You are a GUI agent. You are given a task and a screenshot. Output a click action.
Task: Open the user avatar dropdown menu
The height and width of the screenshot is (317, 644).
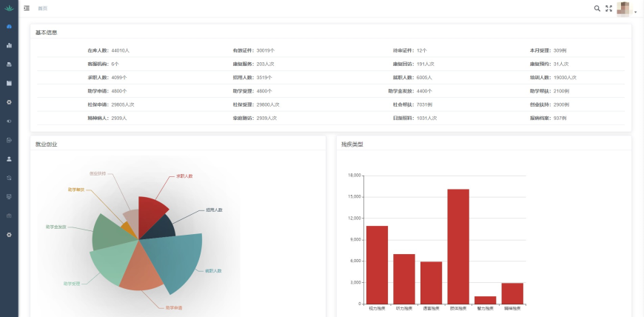tap(628, 9)
